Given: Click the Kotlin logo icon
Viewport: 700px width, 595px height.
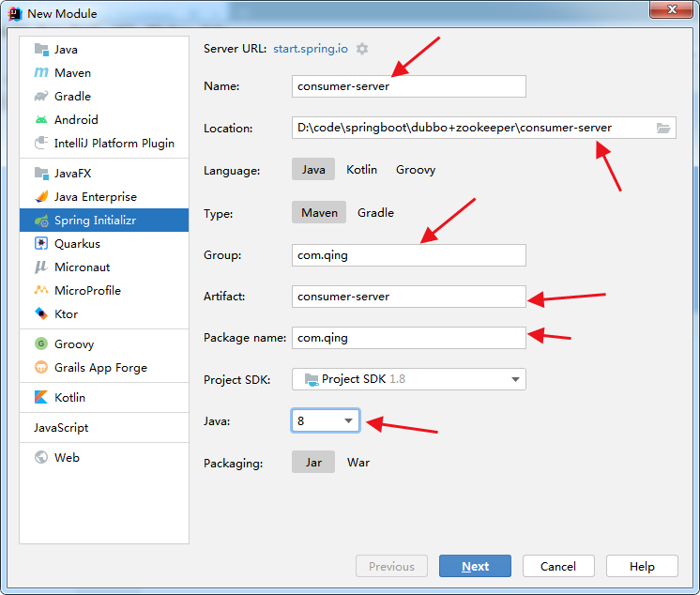Looking at the screenshot, I should click(x=41, y=397).
